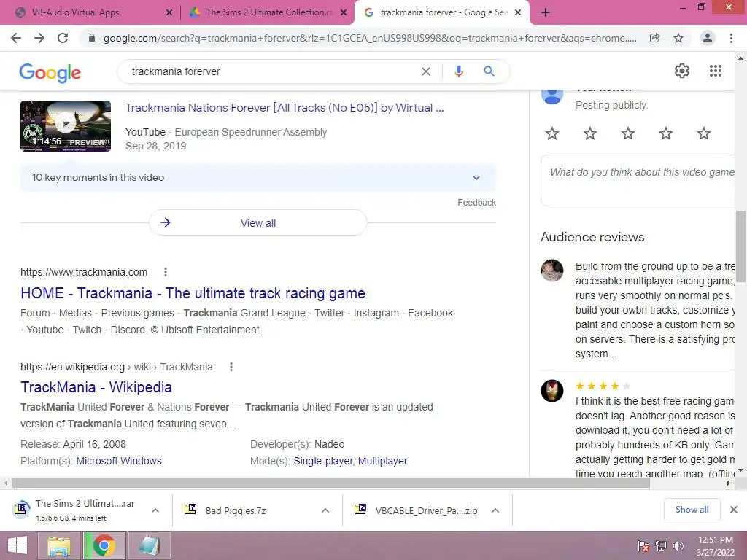Rate the game five stars

704,133
